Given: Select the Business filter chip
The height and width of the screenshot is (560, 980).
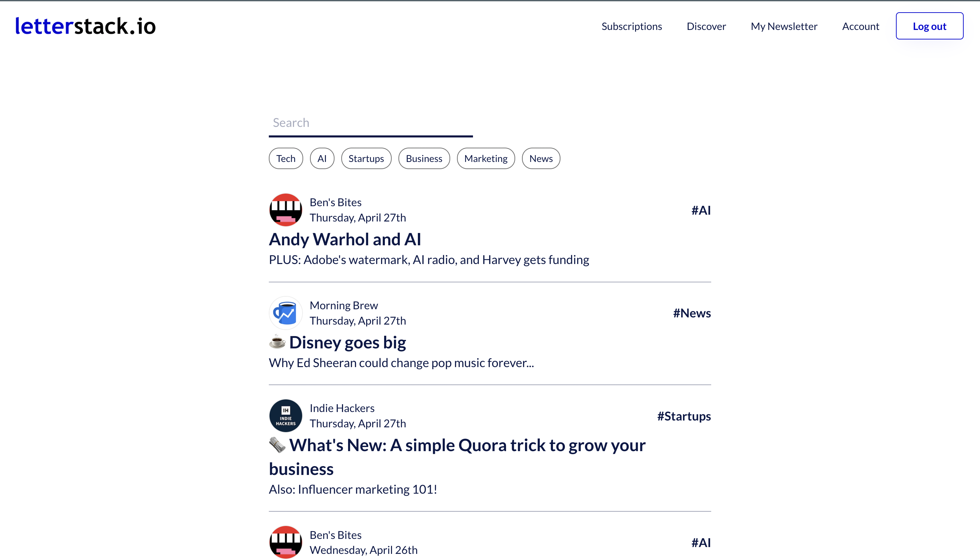Looking at the screenshot, I should 424,159.
